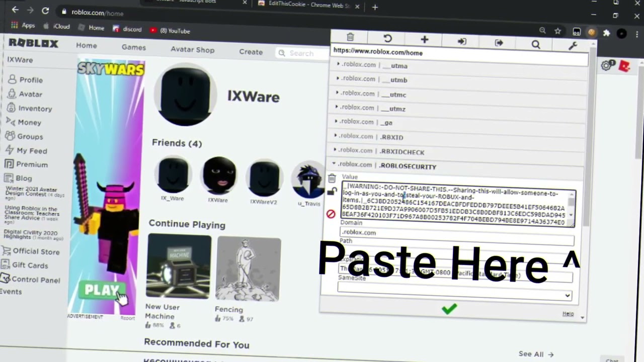Search cookies with magnifier icon

click(x=536, y=45)
